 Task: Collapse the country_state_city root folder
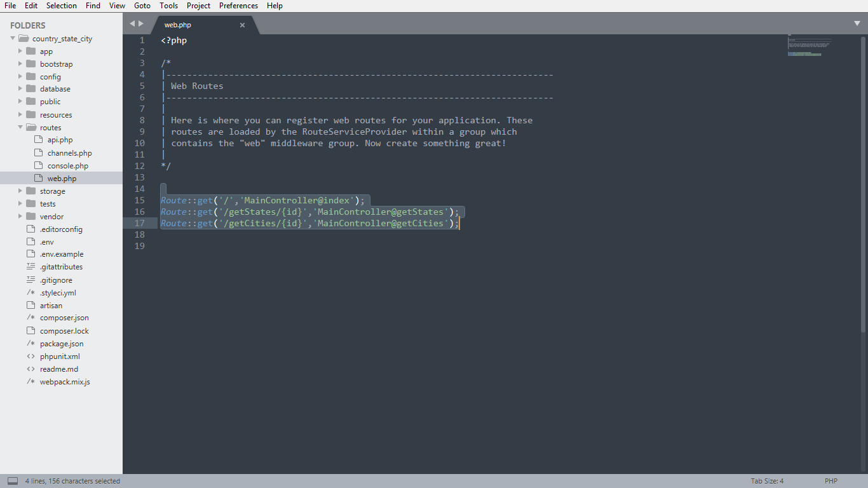(x=13, y=39)
